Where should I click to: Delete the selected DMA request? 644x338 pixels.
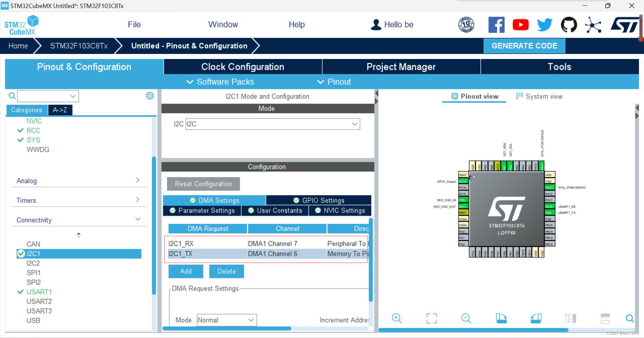pyautogui.click(x=226, y=271)
